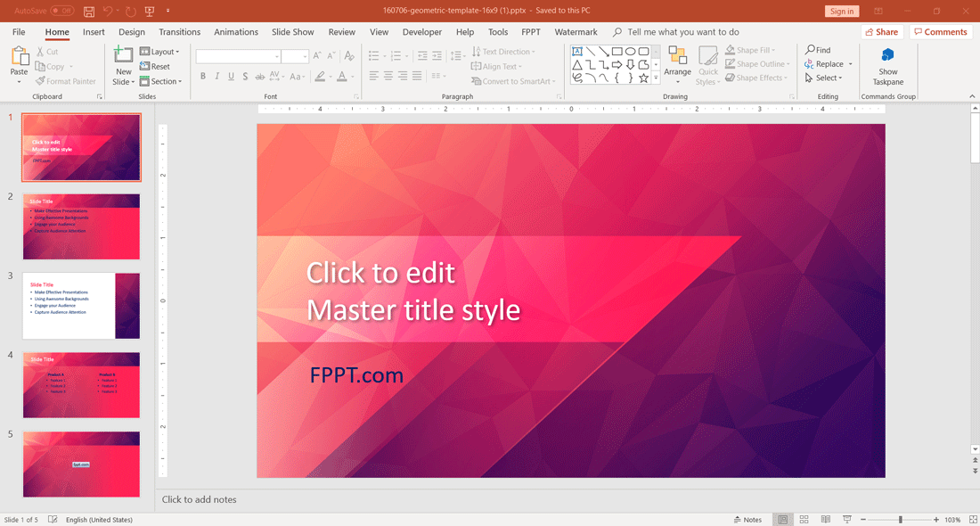Image resolution: width=980 pixels, height=526 pixels.
Task: Toggle the Notes pane from the status bar
Action: click(x=747, y=519)
